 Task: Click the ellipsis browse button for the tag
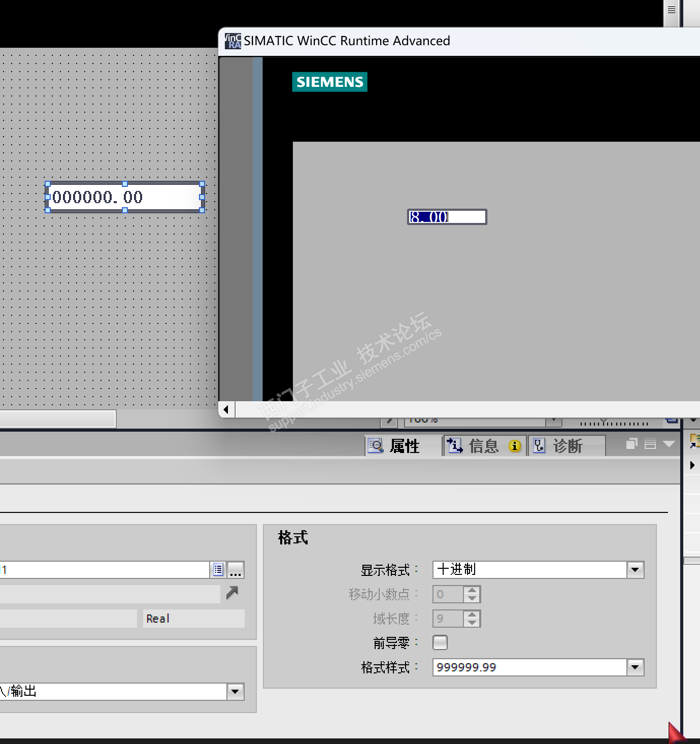tap(236, 570)
